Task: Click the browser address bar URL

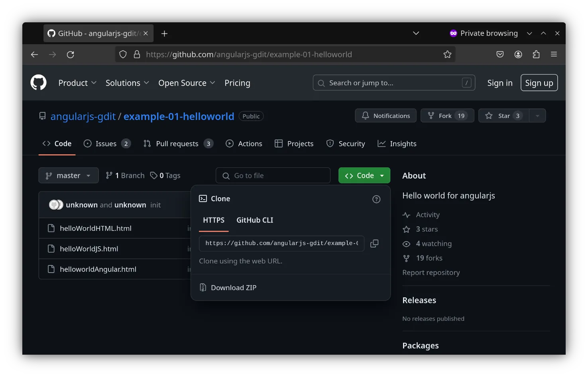Action: (249, 55)
